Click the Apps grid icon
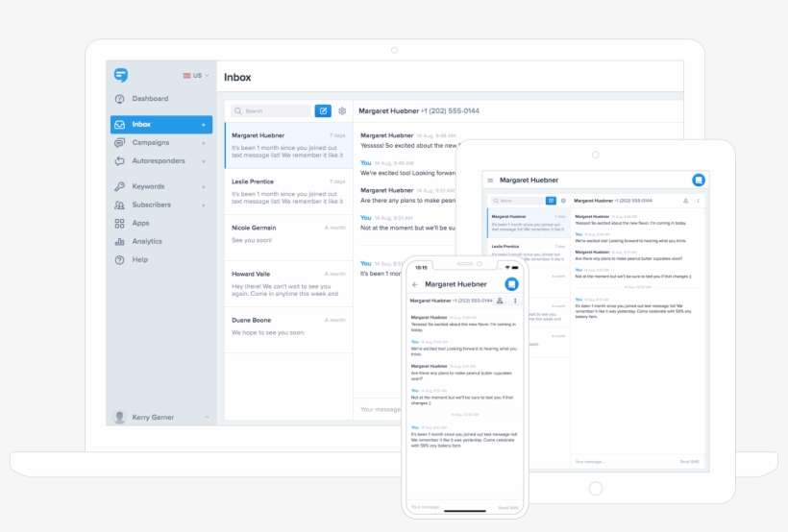 click(x=119, y=224)
